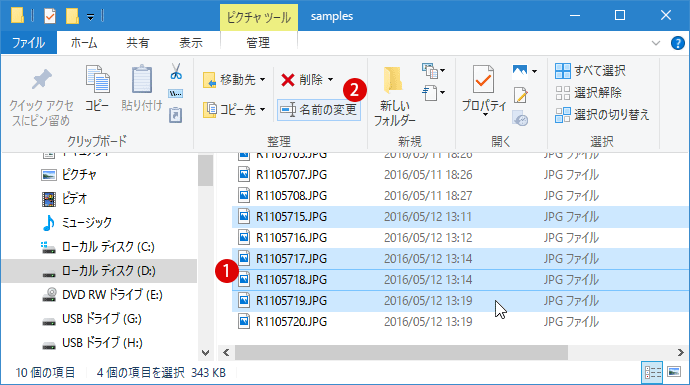Click the Copy path icon
This screenshot has height=385, width=690.
click(176, 93)
